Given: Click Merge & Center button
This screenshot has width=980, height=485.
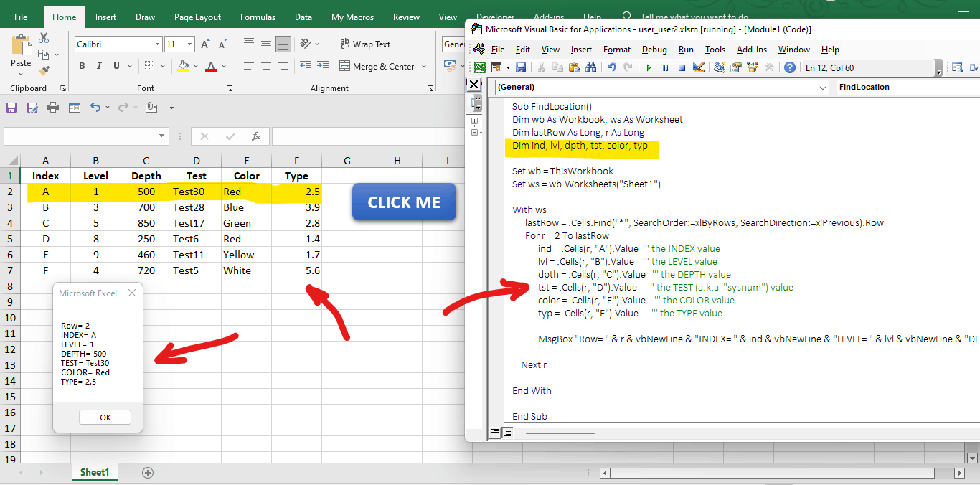Looking at the screenshot, I should (377, 66).
